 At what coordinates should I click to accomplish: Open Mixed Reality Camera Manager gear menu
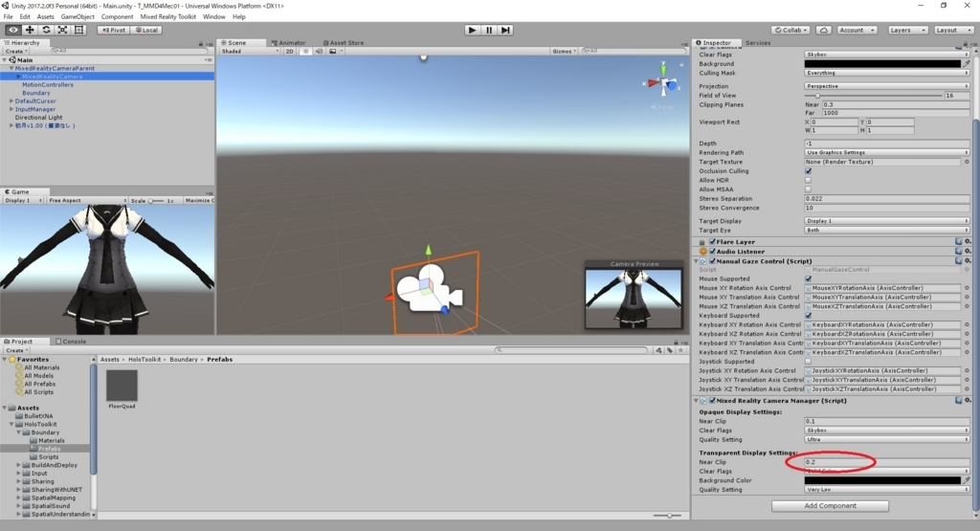click(x=968, y=401)
